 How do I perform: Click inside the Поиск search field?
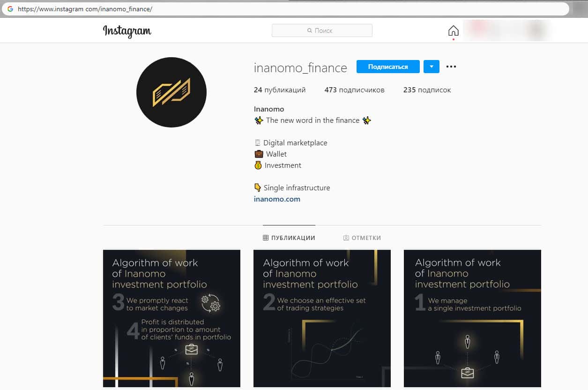322,30
